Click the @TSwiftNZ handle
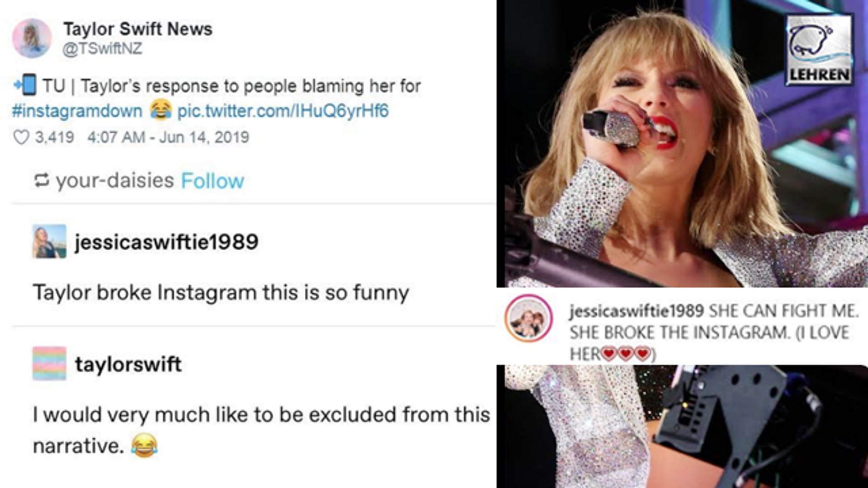 pos(102,49)
